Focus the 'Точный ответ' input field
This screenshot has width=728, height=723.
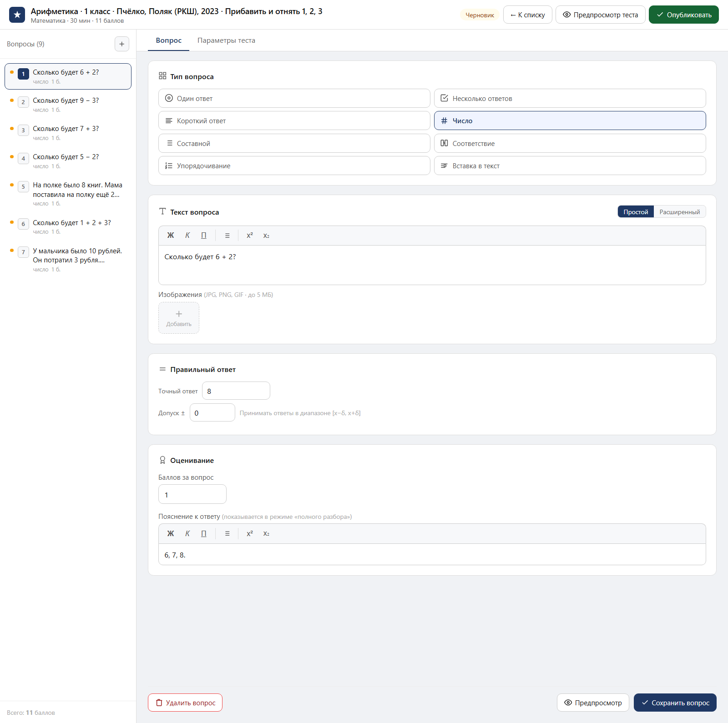point(236,391)
